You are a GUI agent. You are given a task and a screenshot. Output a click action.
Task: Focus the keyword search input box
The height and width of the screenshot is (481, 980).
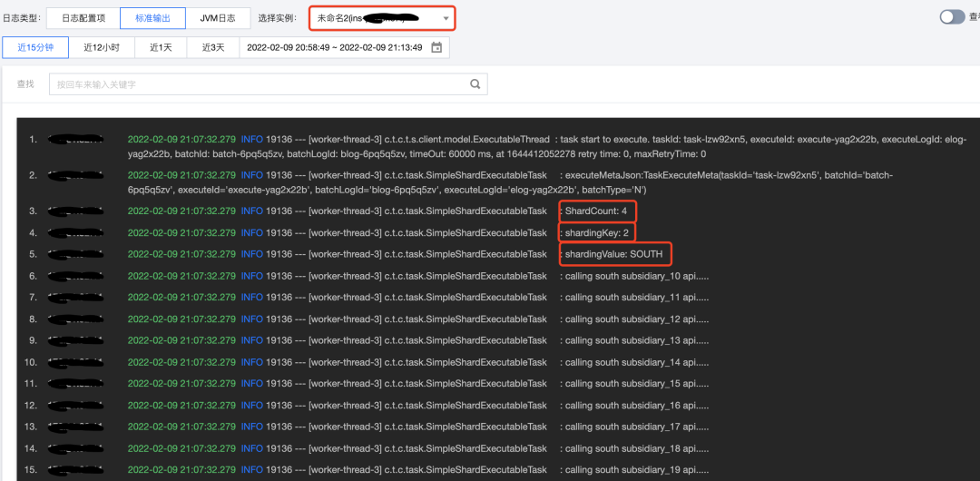click(269, 83)
